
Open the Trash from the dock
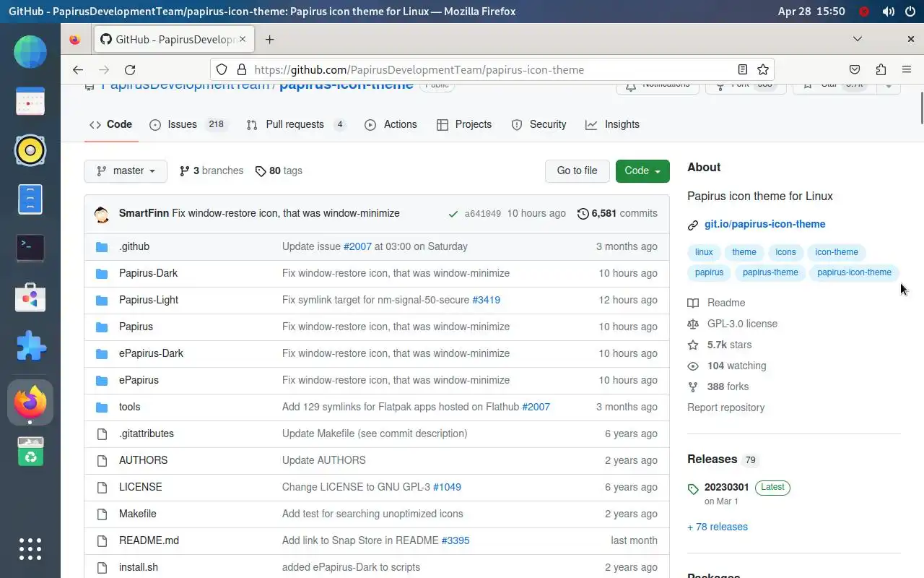30,452
